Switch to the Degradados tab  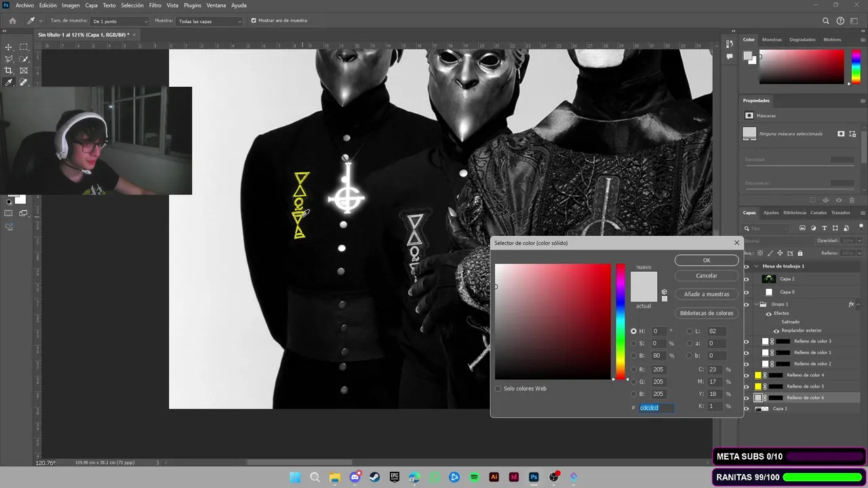coord(802,39)
